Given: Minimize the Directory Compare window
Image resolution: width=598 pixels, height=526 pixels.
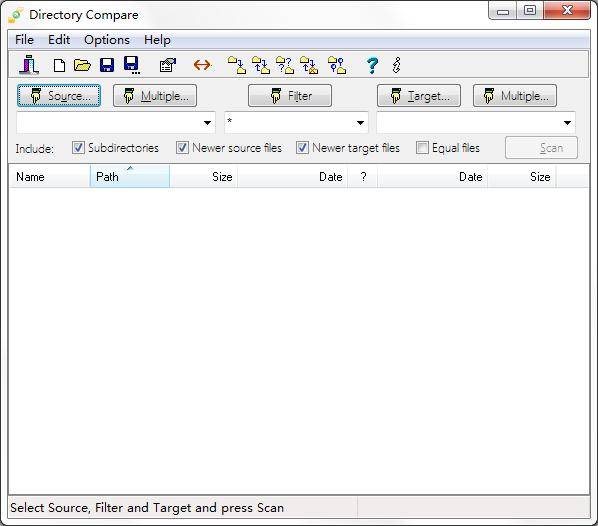Looking at the screenshot, I should [x=503, y=11].
